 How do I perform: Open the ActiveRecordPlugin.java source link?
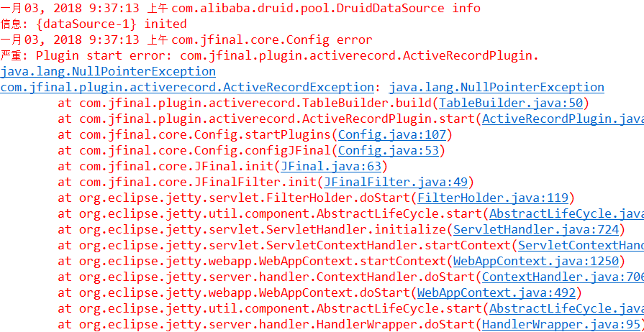tap(563, 119)
